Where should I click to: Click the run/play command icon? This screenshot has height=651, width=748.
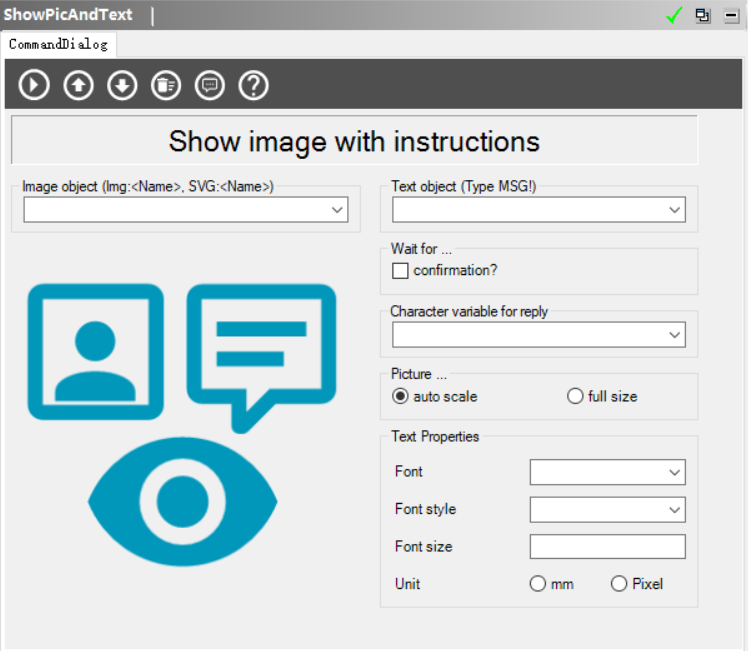pos(34,85)
